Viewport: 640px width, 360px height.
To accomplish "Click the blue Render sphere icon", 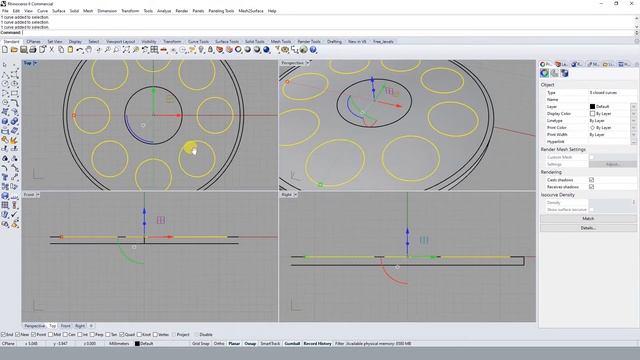I will (x=267, y=50).
